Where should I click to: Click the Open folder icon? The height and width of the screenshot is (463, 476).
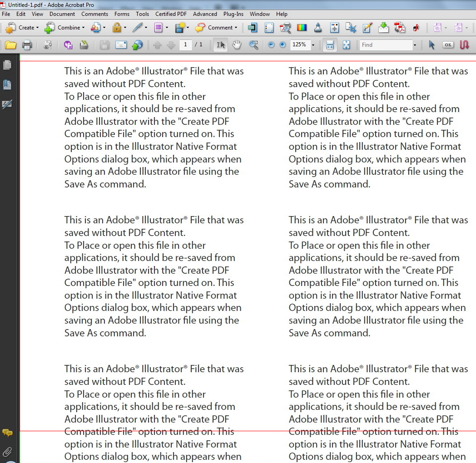(10, 45)
